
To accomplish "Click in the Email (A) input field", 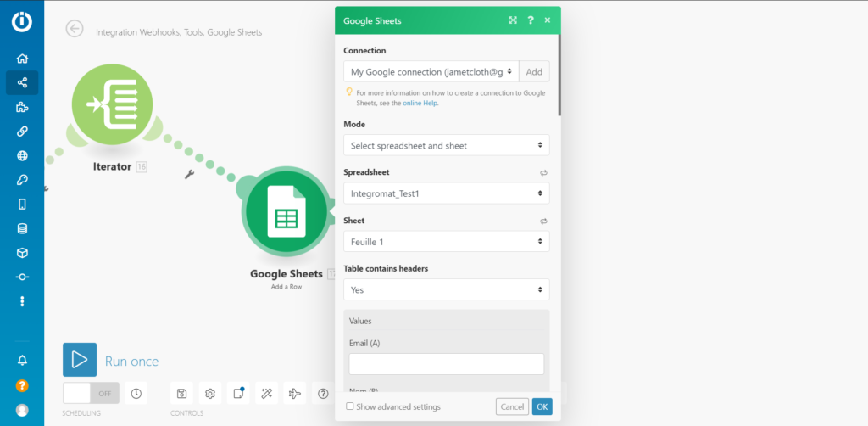I will tap(447, 364).
